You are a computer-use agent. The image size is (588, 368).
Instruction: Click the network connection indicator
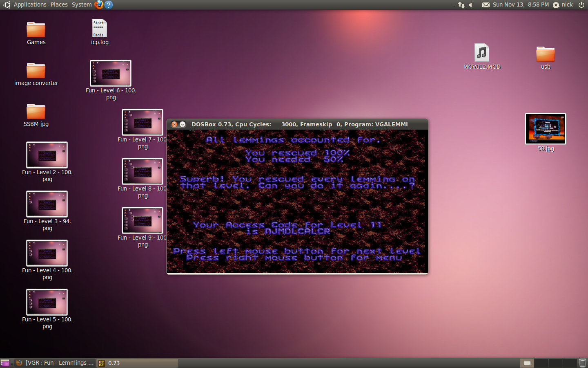point(461,5)
